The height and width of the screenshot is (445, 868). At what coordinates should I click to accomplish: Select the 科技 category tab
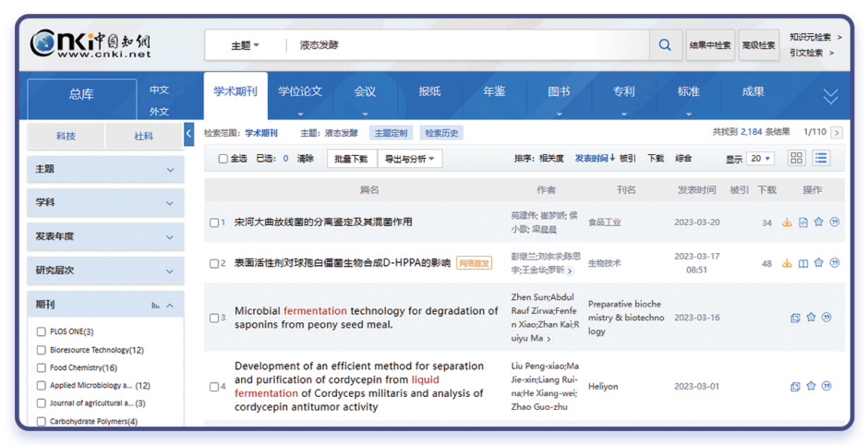66,136
